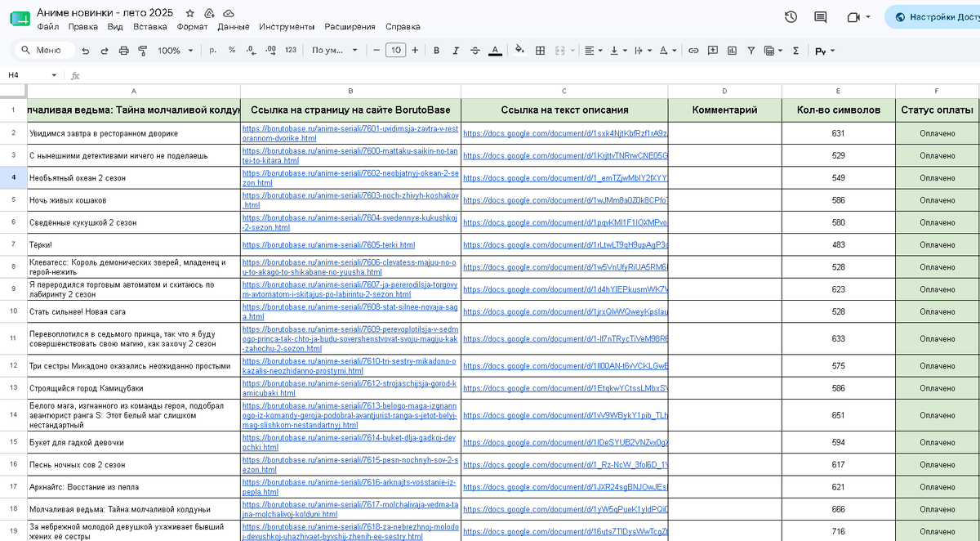Open the comments panel icon
Screen dimensions: 980x541
(x=821, y=17)
